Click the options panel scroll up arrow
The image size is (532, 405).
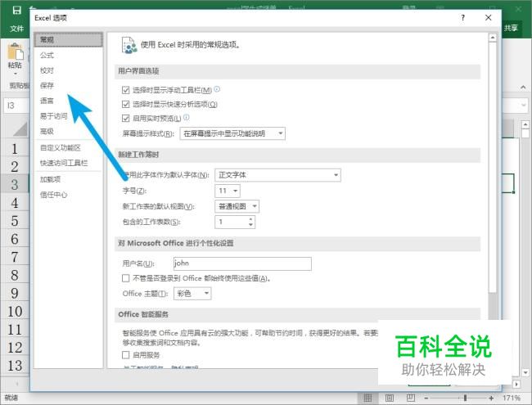(493, 38)
